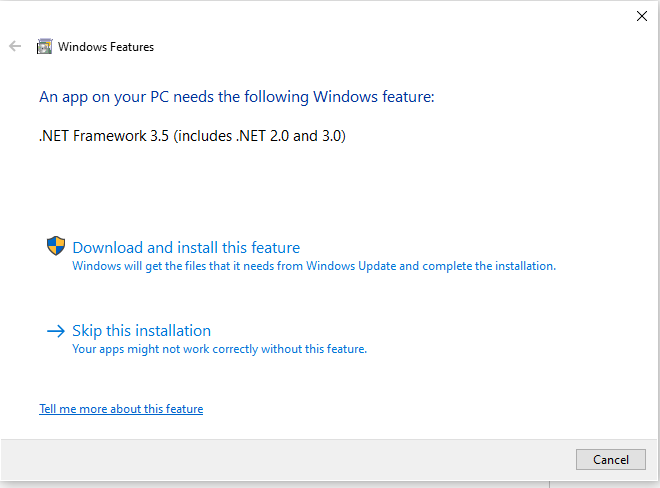Click the Windows Features title text
Viewport: 660px width, 488px height.
[106, 47]
